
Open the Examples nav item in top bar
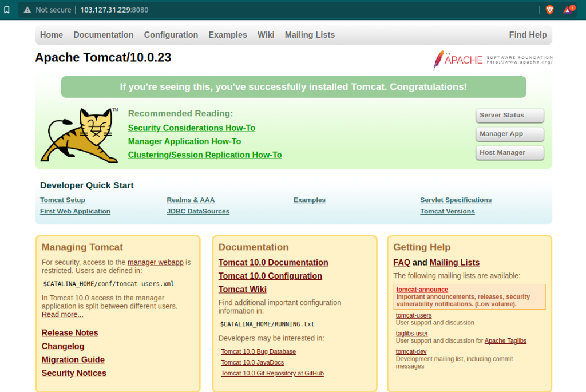point(228,35)
